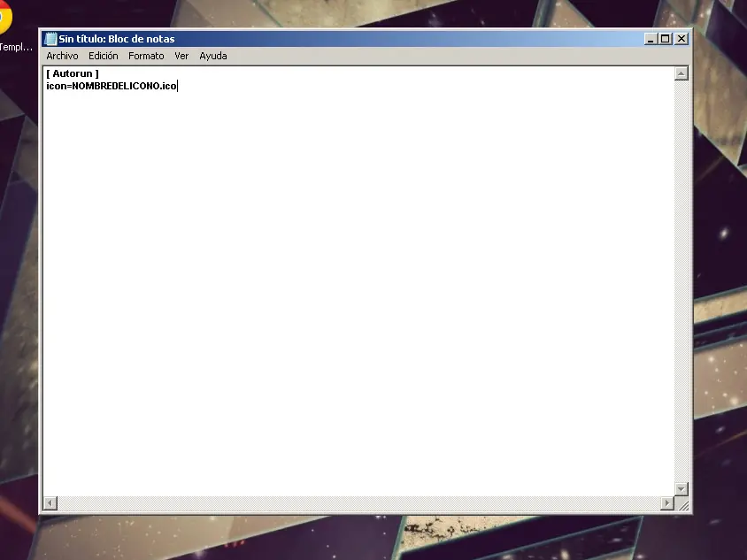Screen dimensions: 747x560
Task: Close the Bloc de notas window
Action: [x=682, y=39]
